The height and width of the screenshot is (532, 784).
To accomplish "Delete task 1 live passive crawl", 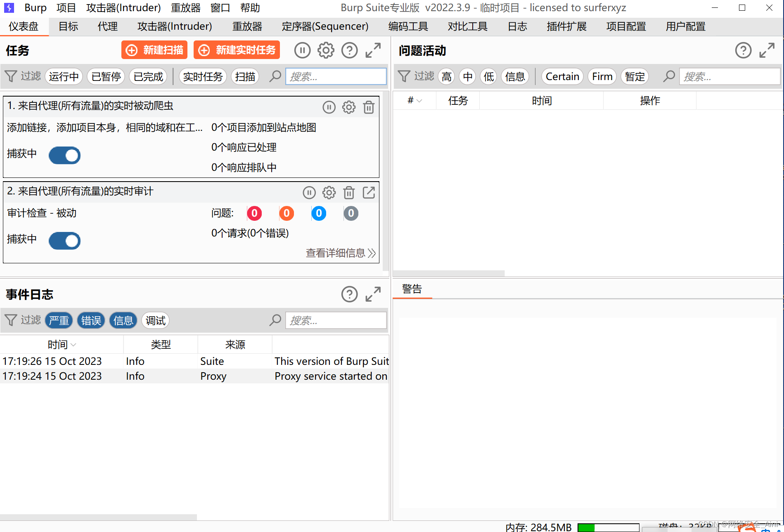I will (369, 107).
